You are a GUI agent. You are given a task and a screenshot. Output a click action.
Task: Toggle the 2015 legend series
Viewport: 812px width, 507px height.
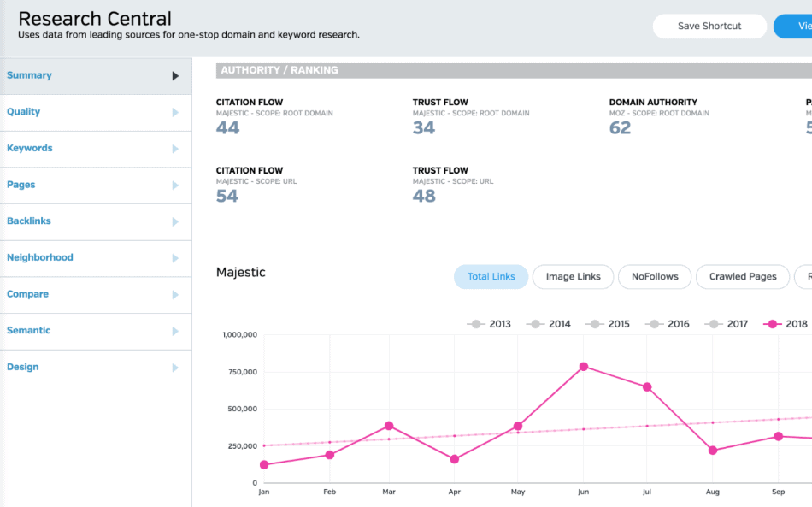[608, 324]
